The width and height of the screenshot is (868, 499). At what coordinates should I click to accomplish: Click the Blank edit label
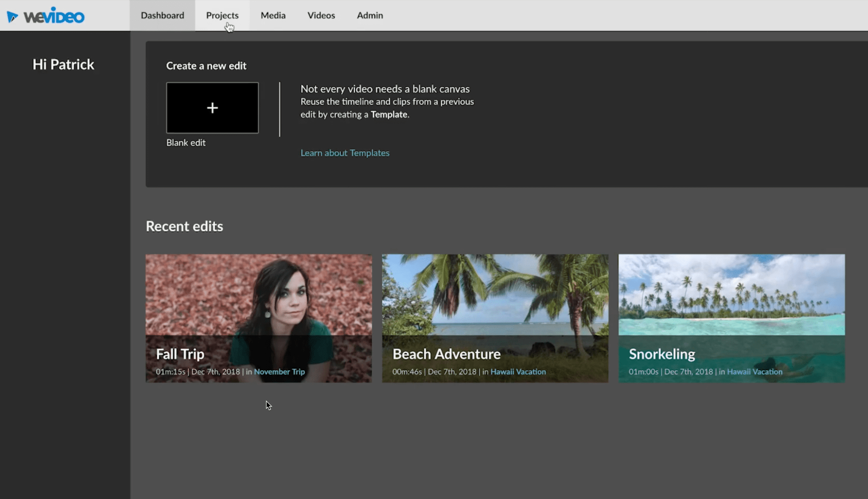186,143
